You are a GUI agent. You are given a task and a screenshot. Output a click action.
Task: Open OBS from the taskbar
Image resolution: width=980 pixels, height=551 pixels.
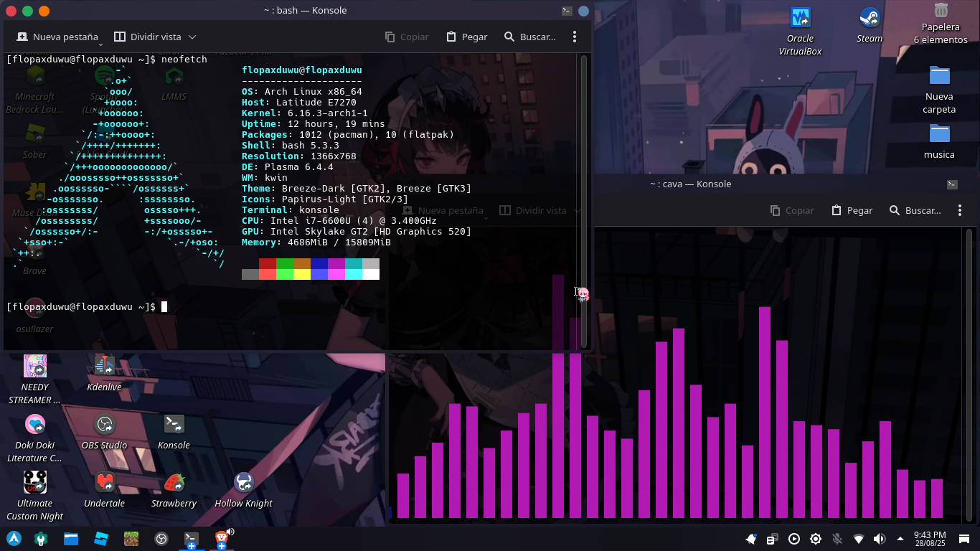tap(161, 538)
